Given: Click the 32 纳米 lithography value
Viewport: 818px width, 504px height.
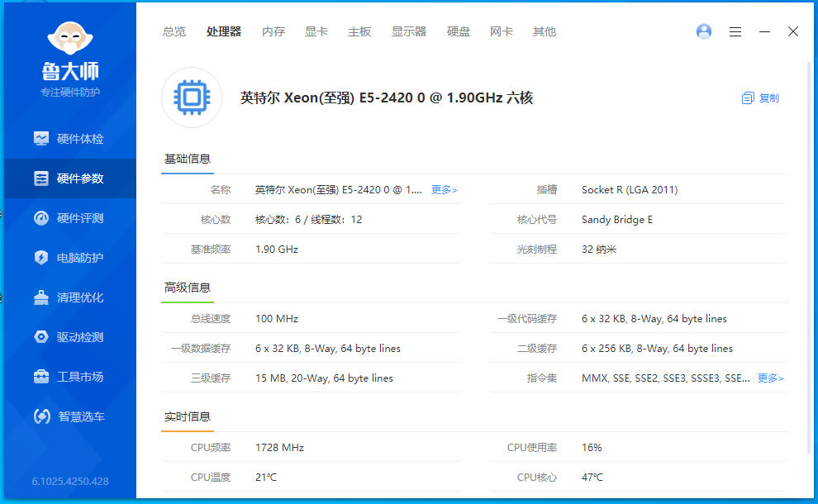Looking at the screenshot, I should click(x=599, y=250).
